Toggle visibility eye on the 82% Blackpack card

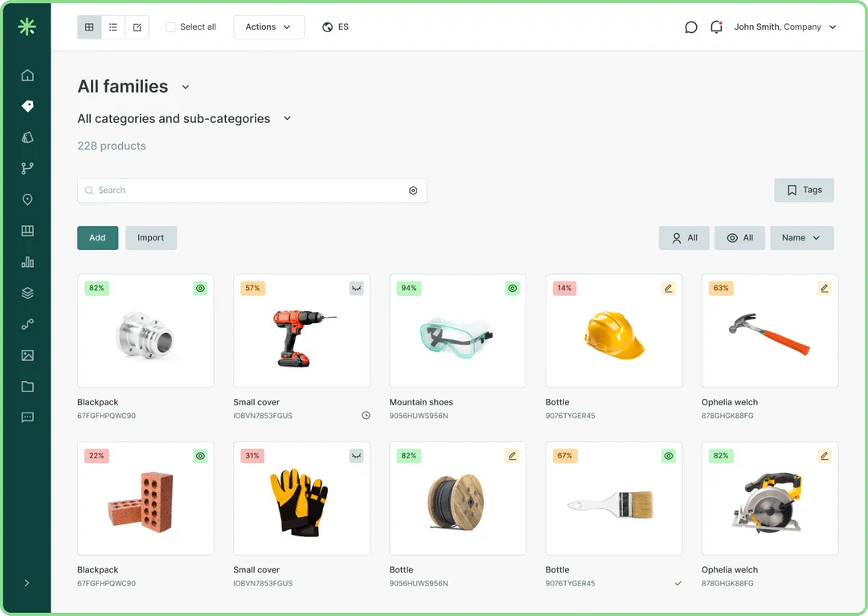200,288
